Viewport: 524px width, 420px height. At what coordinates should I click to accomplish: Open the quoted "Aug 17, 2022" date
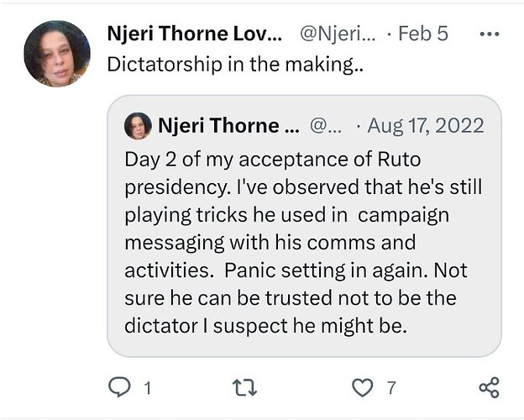pyautogui.click(x=427, y=126)
